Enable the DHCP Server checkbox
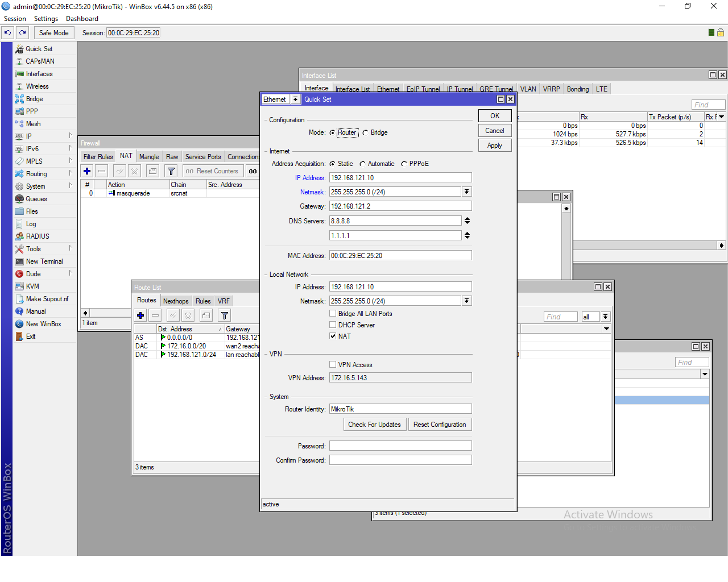The image size is (728, 582). (x=333, y=325)
